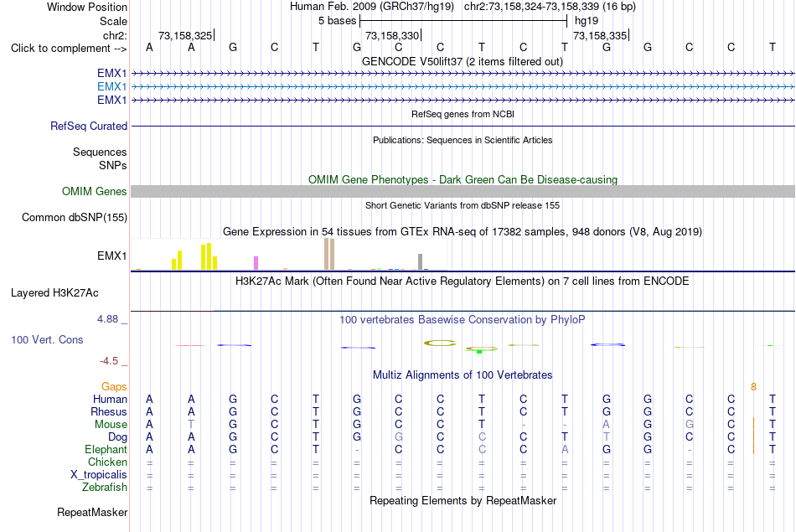Click the gray OMIM Genes item bar
Screen dimensions: 796x532
(x=463, y=191)
